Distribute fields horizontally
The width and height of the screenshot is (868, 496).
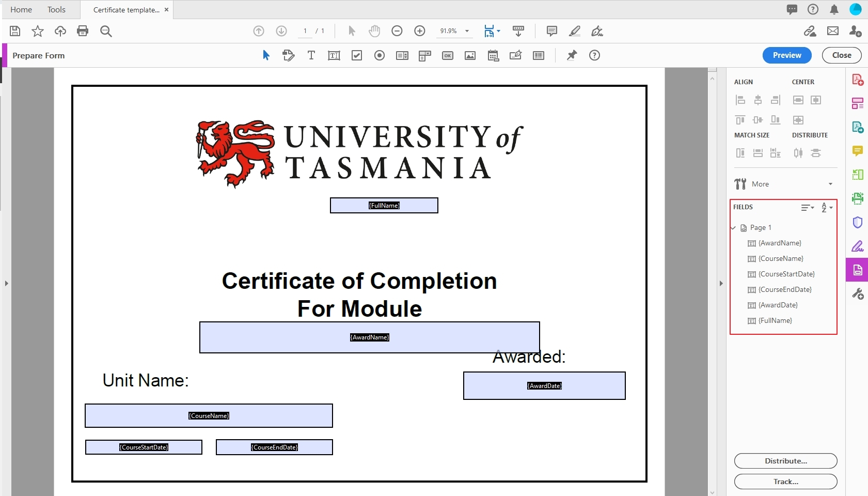[x=798, y=153]
